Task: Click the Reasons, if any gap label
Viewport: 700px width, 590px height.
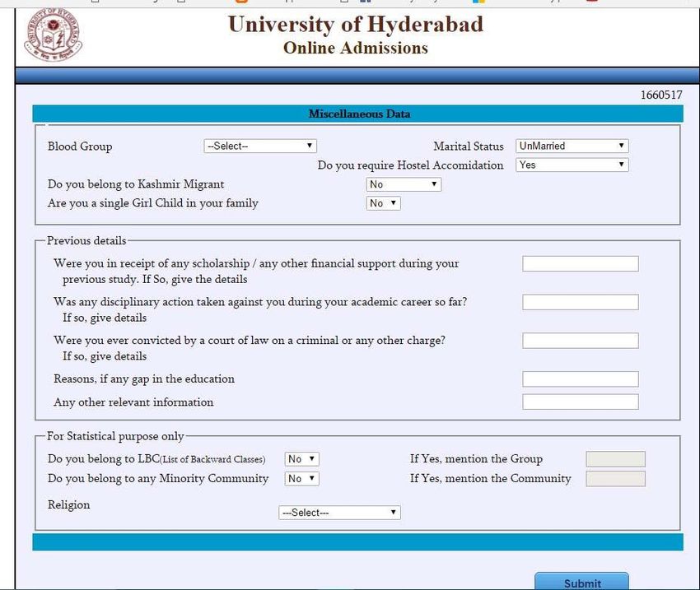Action: (144, 379)
